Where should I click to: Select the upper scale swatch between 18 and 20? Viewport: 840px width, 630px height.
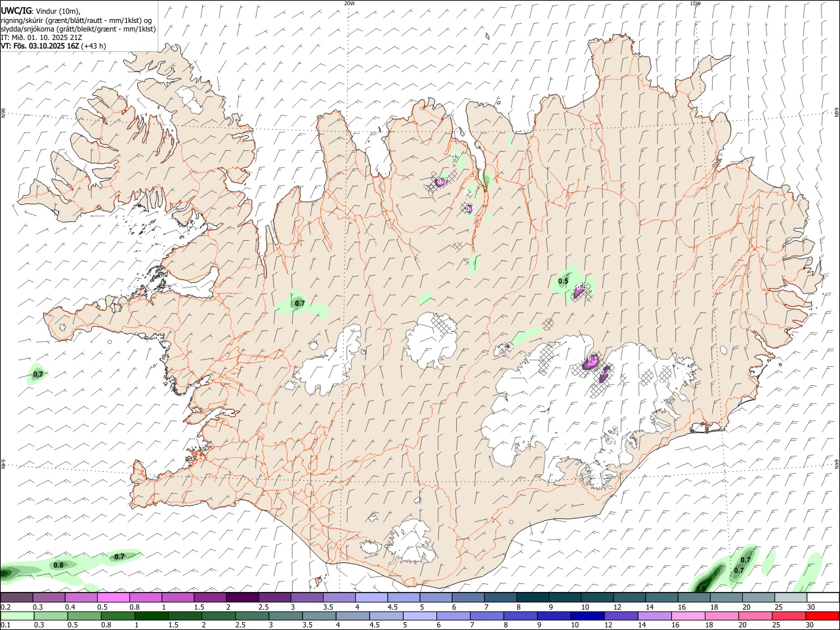click(726, 597)
